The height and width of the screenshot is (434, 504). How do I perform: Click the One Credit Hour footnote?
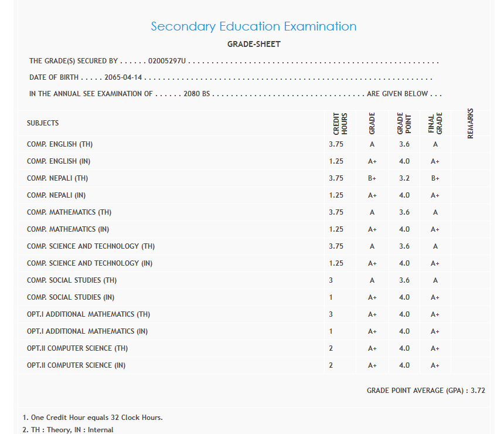(93, 418)
